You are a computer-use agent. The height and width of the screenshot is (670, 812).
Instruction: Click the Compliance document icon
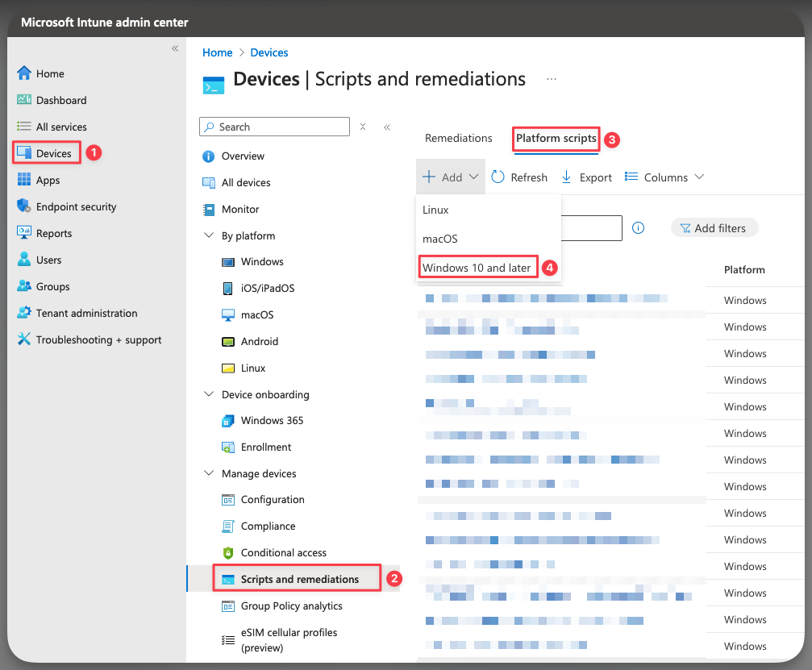pyautogui.click(x=228, y=526)
